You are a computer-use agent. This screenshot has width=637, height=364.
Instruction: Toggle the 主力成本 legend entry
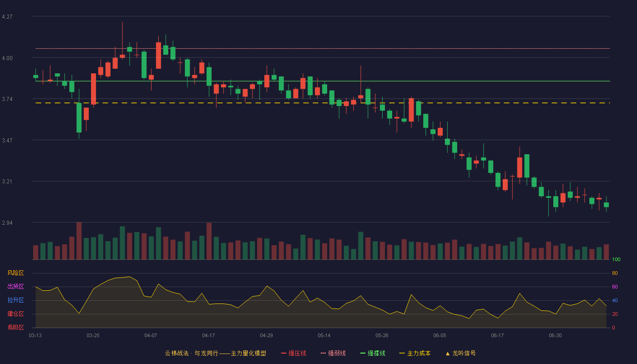click(x=415, y=353)
